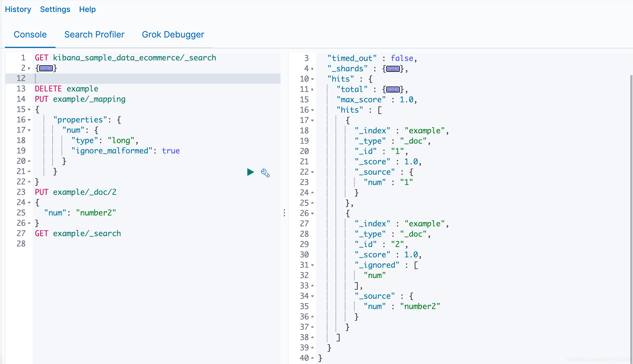This screenshot has width=633, height=364.
Task: Open the History menu
Action: tap(18, 9)
